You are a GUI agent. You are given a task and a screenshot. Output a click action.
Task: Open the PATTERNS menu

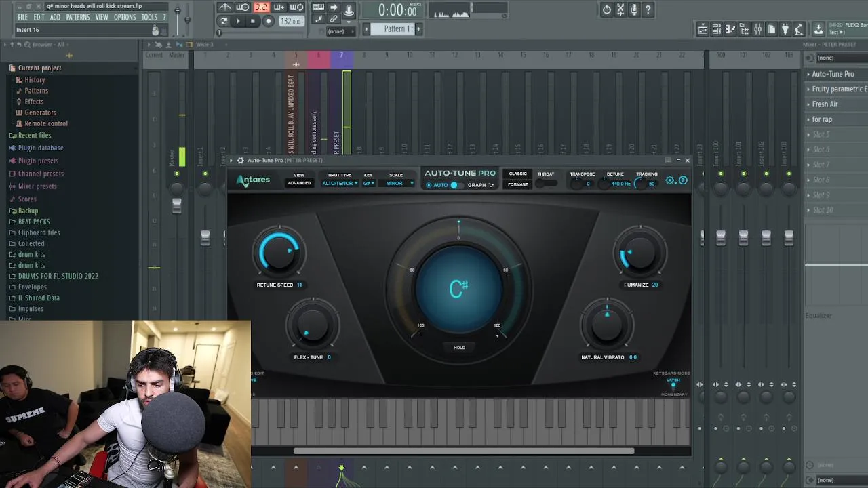(78, 17)
